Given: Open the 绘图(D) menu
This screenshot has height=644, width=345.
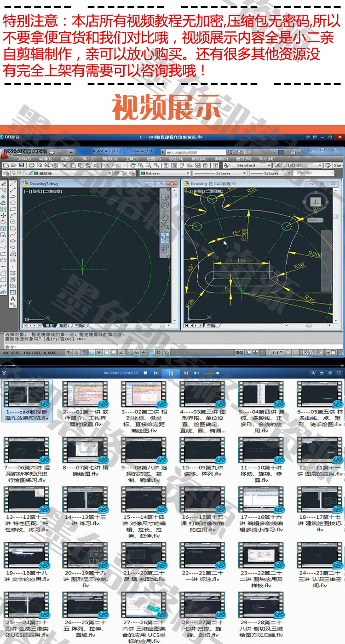Looking at the screenshot, I should tap(153, 159).
